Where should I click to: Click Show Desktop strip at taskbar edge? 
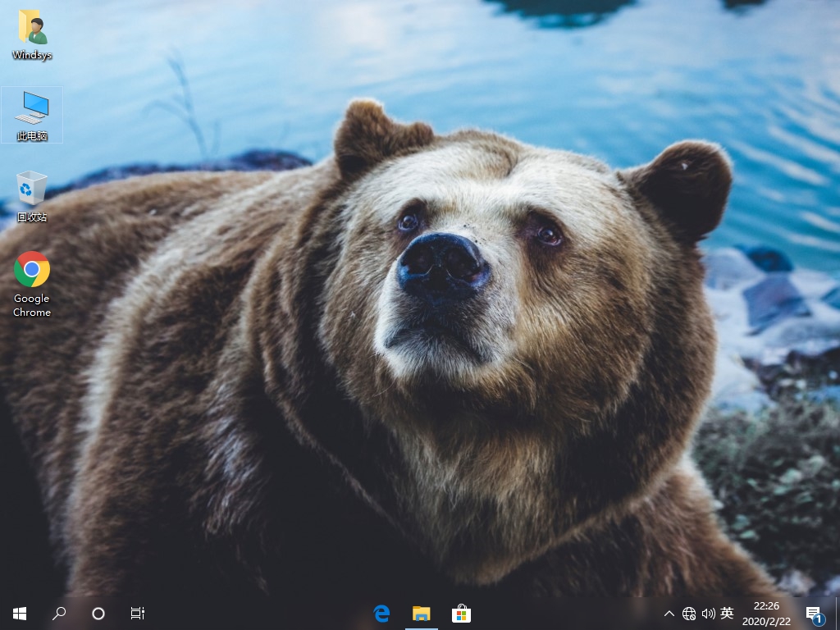tap(838, 613)
